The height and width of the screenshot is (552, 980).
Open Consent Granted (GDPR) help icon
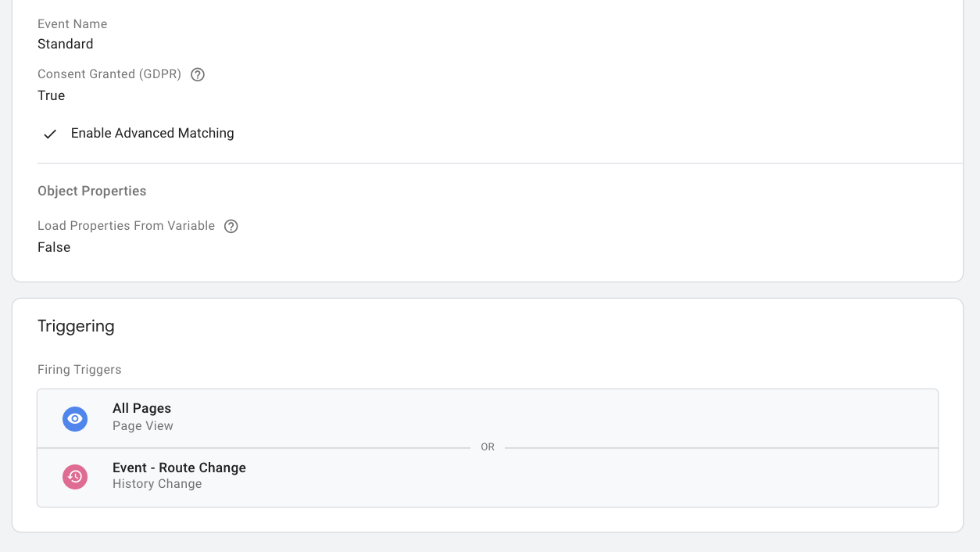coord(197,74)
